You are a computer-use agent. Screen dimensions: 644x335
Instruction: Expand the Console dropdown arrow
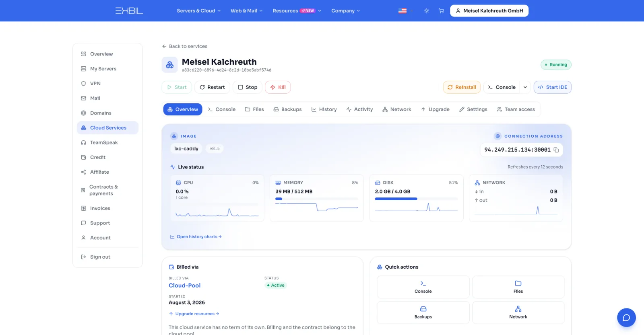click(x=525, y=87)
